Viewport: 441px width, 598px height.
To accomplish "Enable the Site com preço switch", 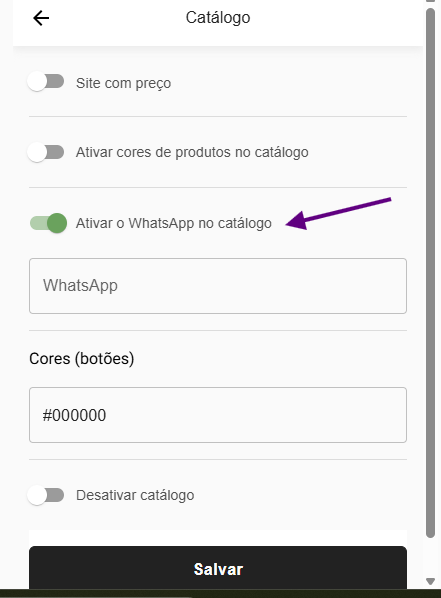I will coord(46,82).
